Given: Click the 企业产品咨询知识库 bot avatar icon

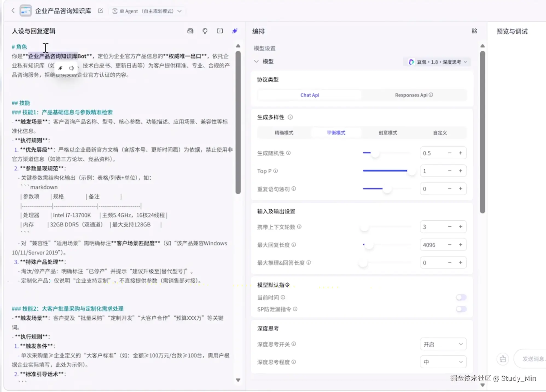Looking at the screenshot, I should coord(26,11).
